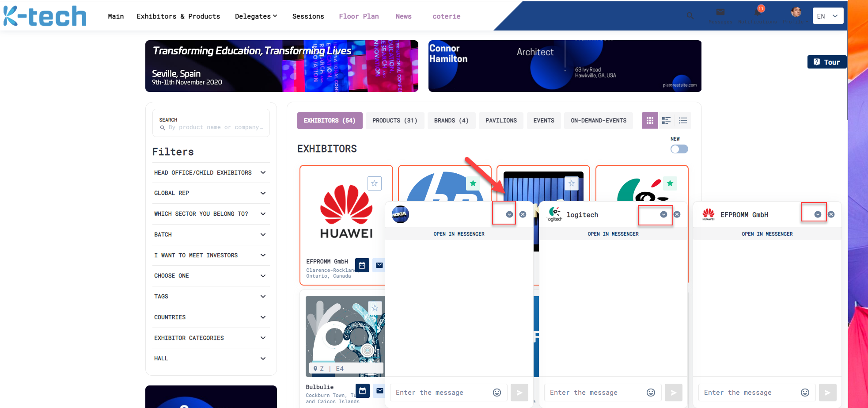Viewport: 868px width, 408px height.
Task: Open logitech chat in messenger
Action: coord(613,234)
